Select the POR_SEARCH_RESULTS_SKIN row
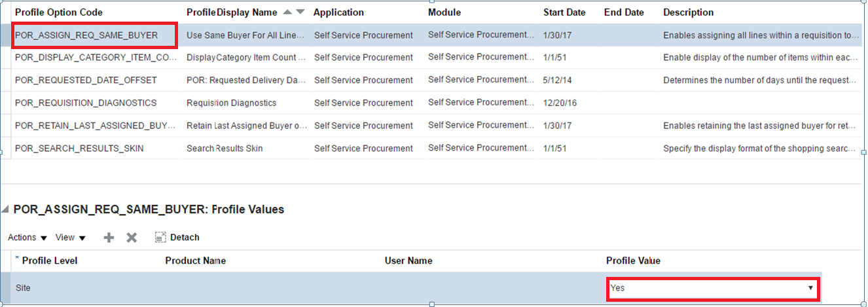Image resolution: width=868 pixels, height=307 pixels. pos(79,148)
